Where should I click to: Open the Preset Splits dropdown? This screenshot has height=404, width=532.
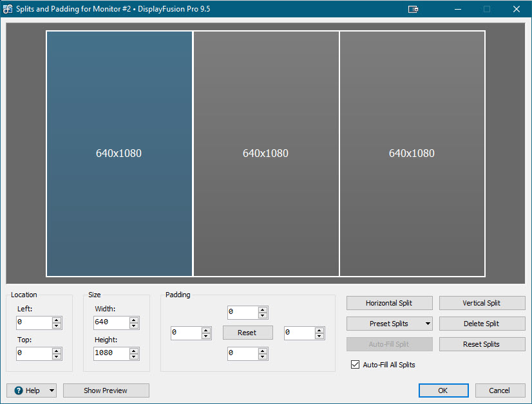[x=390, y=324]
